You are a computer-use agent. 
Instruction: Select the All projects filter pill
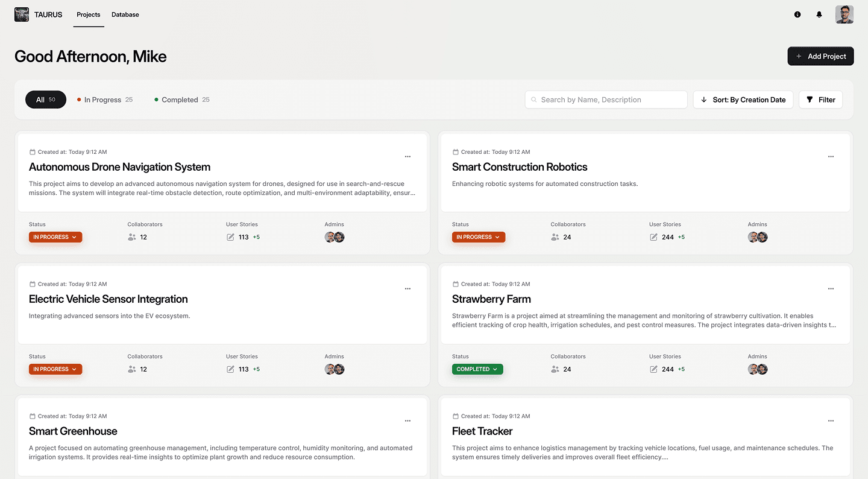pos(46,100)
